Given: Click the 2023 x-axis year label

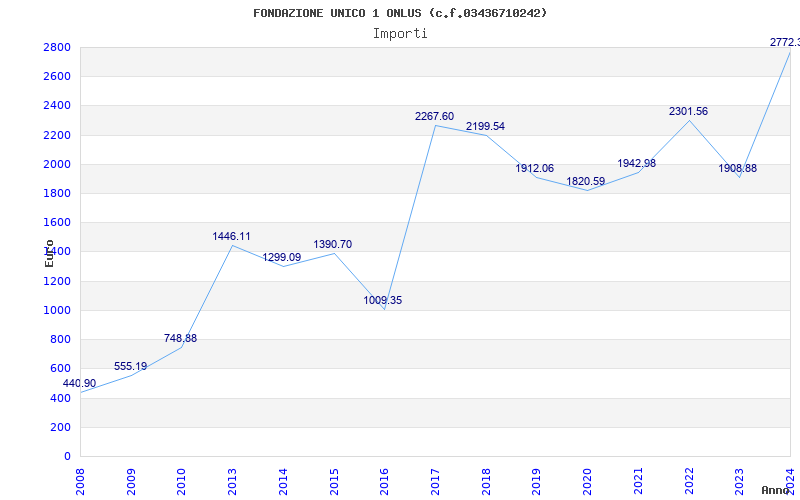Looking at the screenshot, I should point(740,482).
